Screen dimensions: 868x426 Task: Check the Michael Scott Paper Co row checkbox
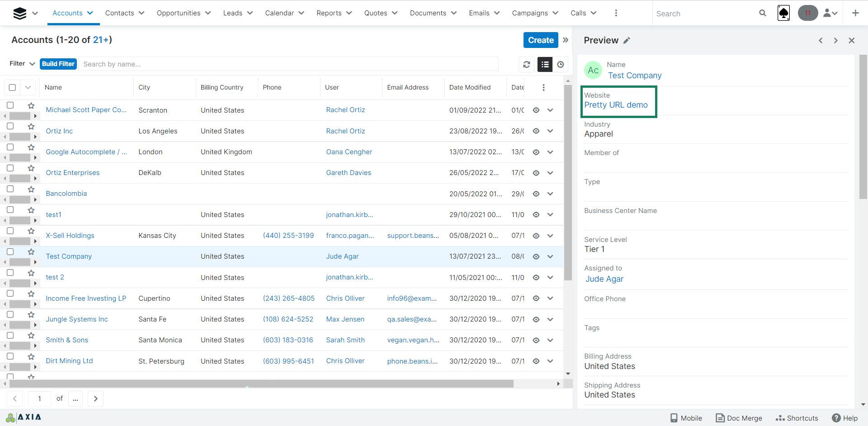[x=10, y=105]
